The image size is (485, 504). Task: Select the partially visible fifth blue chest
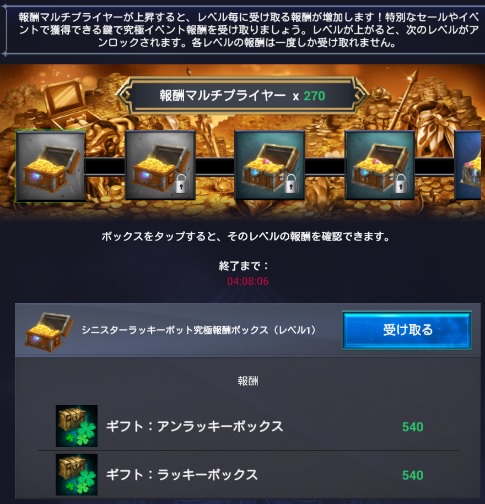click(470, 165)
